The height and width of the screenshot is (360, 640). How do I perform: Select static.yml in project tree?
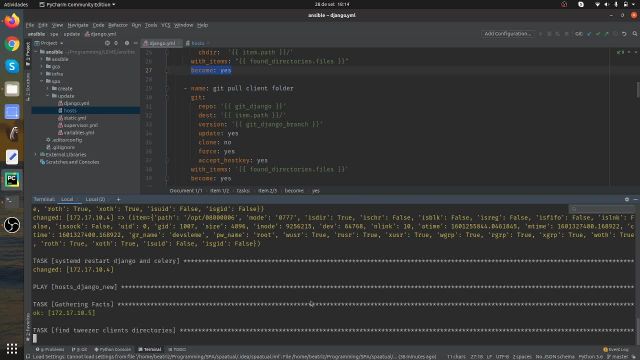coord(75,118)
